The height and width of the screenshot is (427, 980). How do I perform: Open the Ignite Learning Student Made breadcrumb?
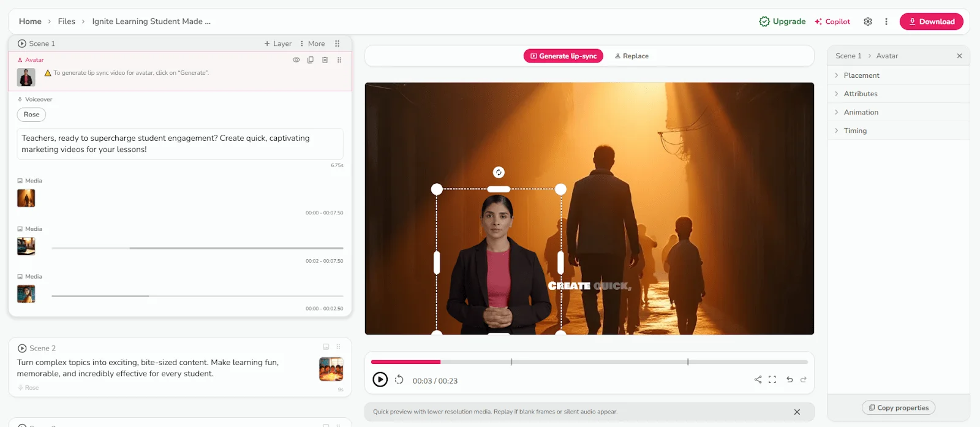pos(151,21)
